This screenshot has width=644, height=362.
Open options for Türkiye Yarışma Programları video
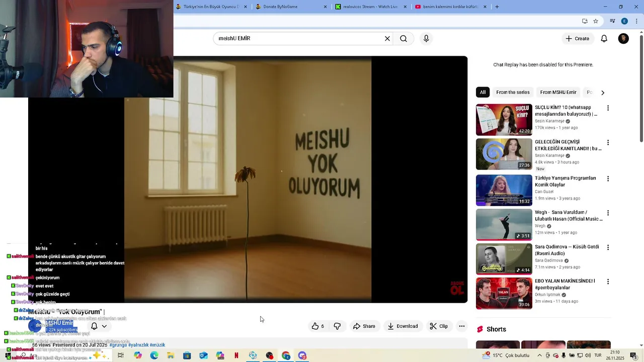(x=608, y=178)
